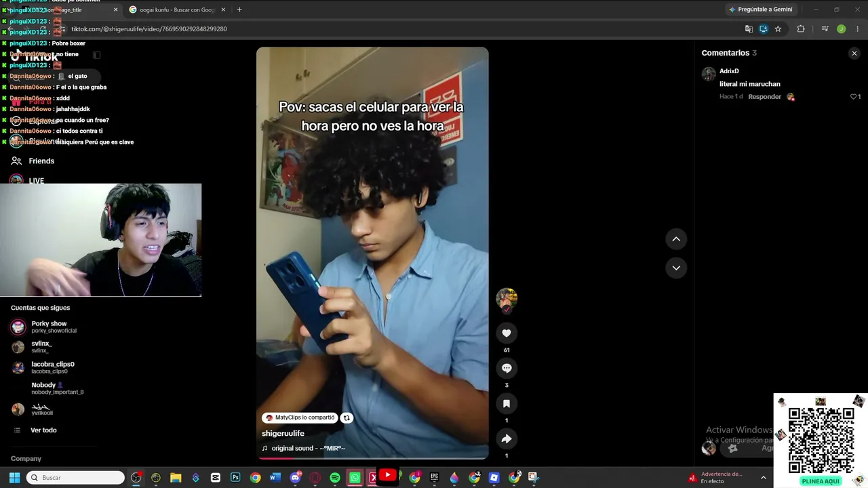Open Spotify from the taskbar
868x488 pixels.
335,478
